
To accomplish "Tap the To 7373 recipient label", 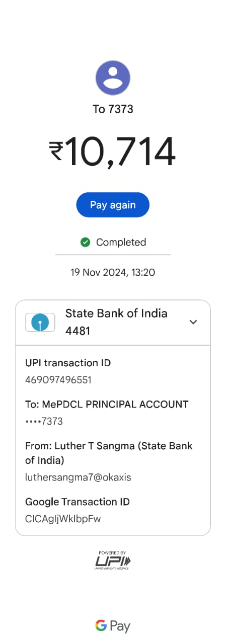I will pos(113,109).
